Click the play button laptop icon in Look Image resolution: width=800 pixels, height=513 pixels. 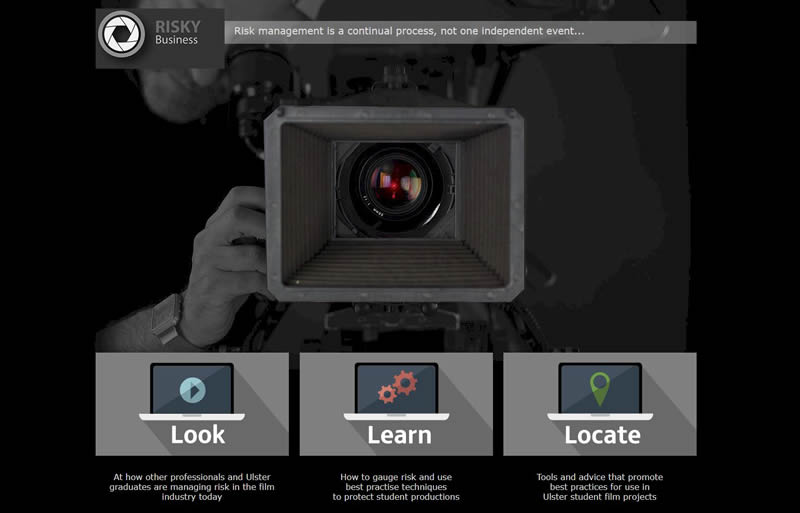(192, 392)
